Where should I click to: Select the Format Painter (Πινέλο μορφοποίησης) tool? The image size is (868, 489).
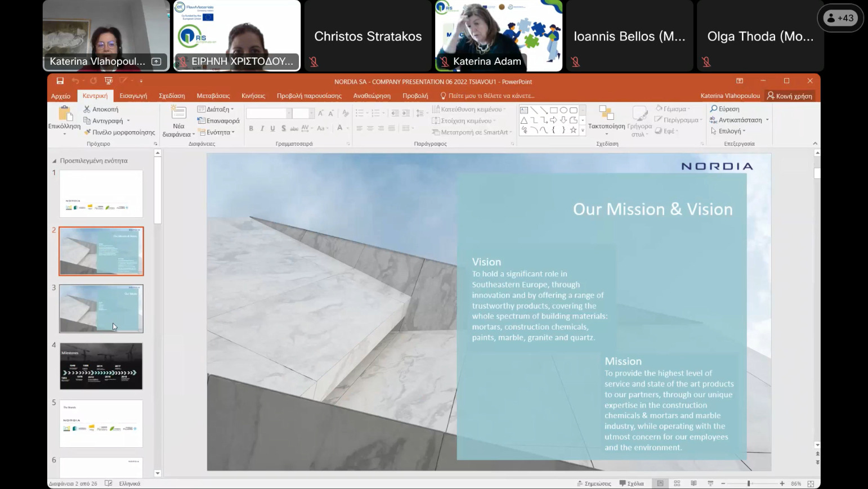click(87, 132)
